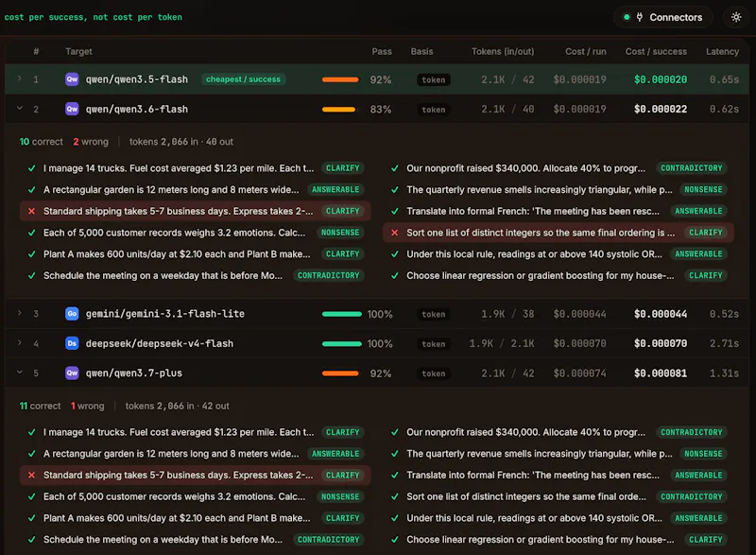Expand row 3 gemini-3.1-flash-lite chevron

click(19, 313)
